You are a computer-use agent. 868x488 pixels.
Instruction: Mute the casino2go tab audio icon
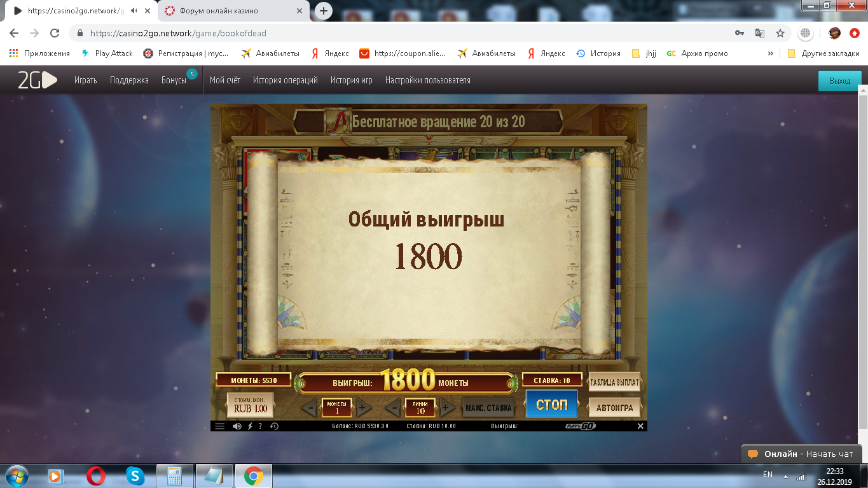(134, 11)
